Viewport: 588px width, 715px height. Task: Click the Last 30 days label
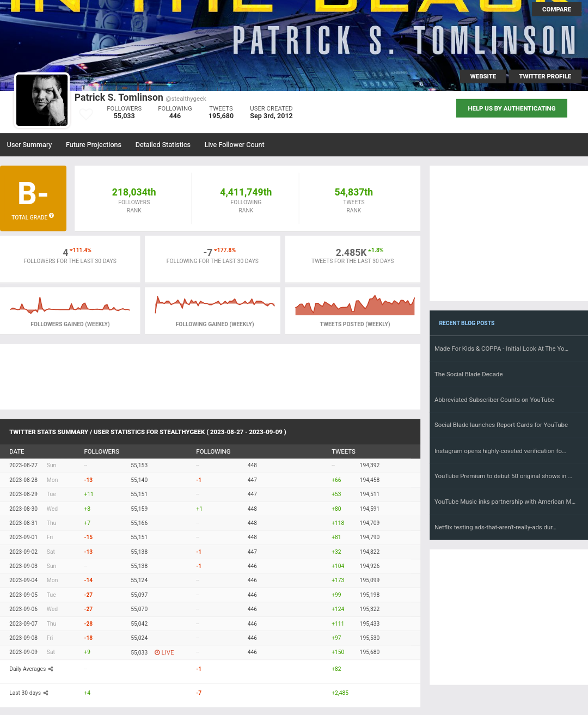coord(25,693)
